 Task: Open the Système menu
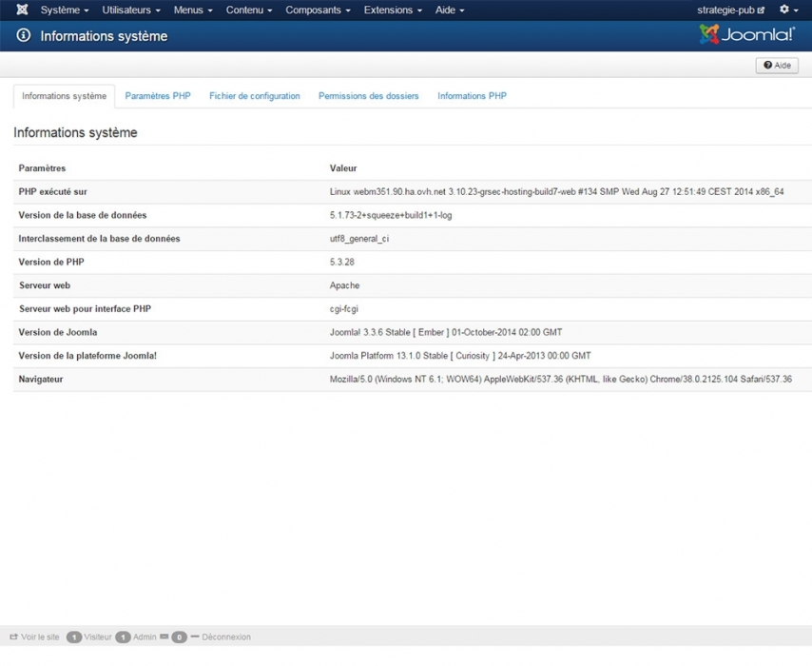click(x=65, y=10)
